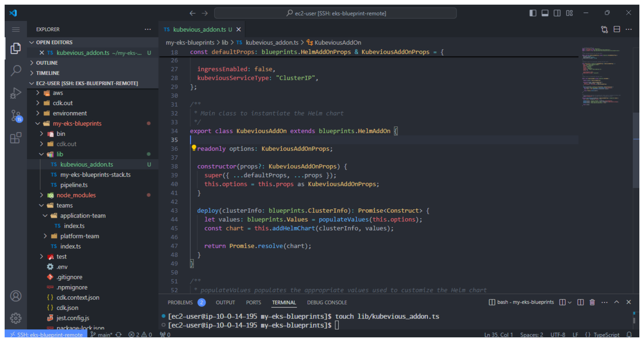Toggle bottom panel layout icon
The image size is (644, 342).
point(545,13)
